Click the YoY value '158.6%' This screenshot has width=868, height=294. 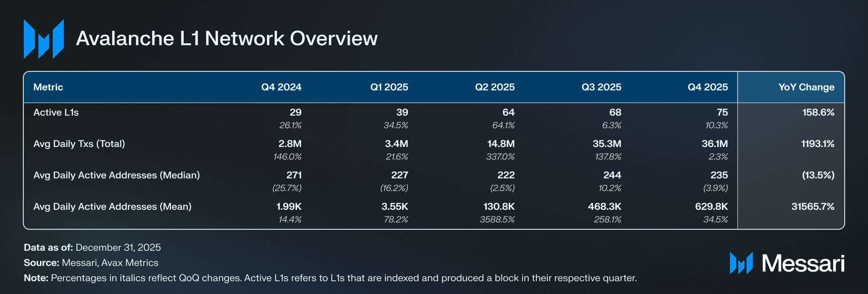tap(819, 112)
